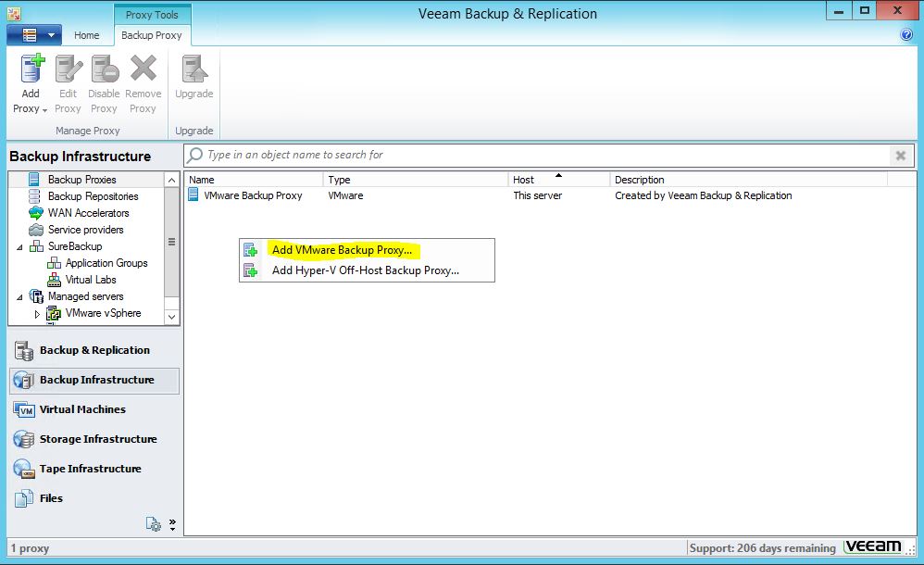Screen dimensions: 924x565
Task: Expand navigation pane overflow chevron
Action: (x=172, y=524)
